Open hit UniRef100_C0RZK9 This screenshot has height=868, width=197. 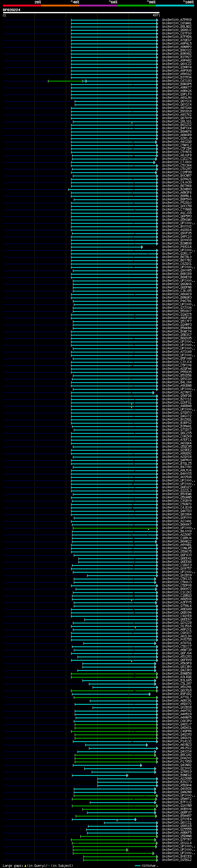[177, 437]
